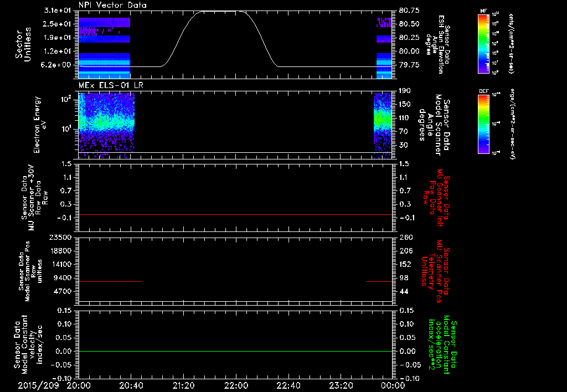Viewport: 567px width, 392px height.
Task: Click the "80.50" elevation tick value
Action: click(409, 24)
